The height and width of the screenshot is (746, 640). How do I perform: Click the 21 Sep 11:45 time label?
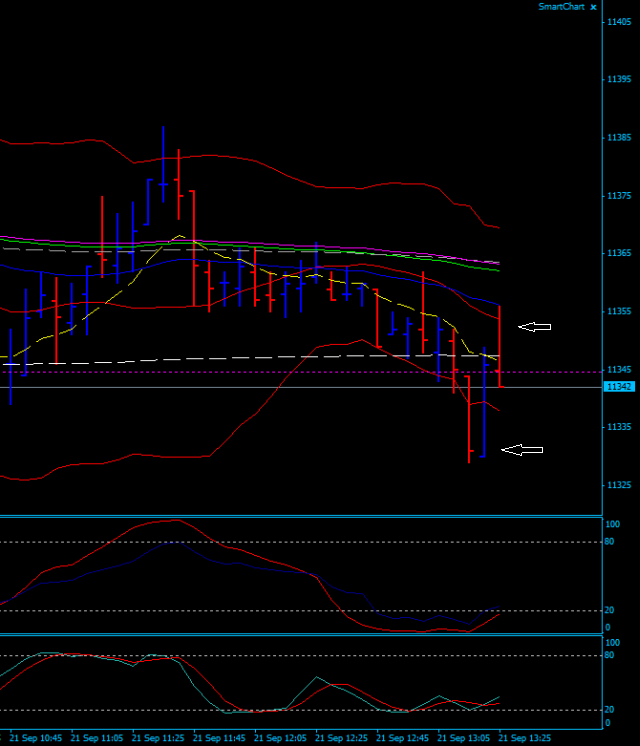(x=219, y=738)
